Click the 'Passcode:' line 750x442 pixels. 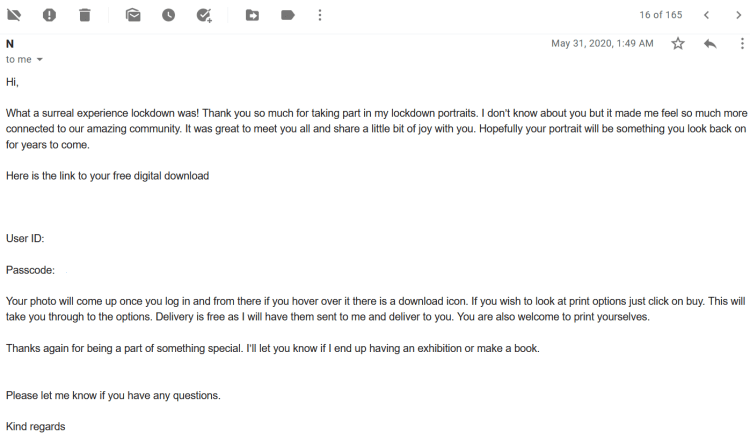[30, 270]
